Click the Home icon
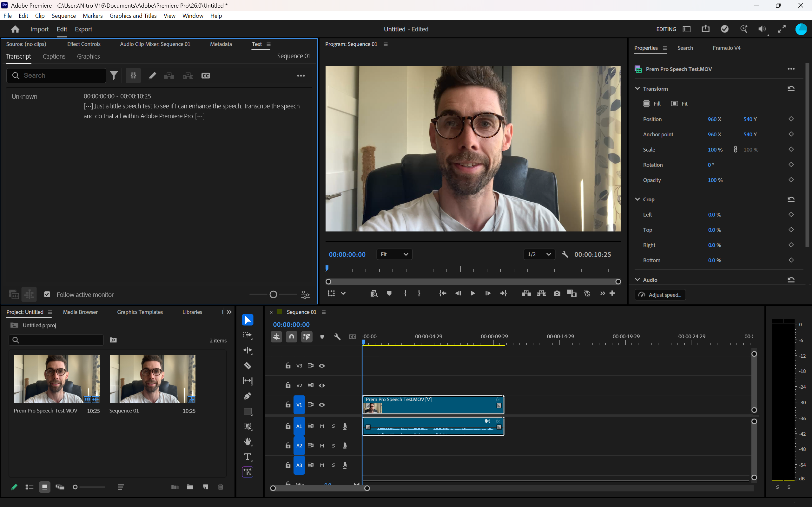The image size is (812, 507). click(15, 29)
